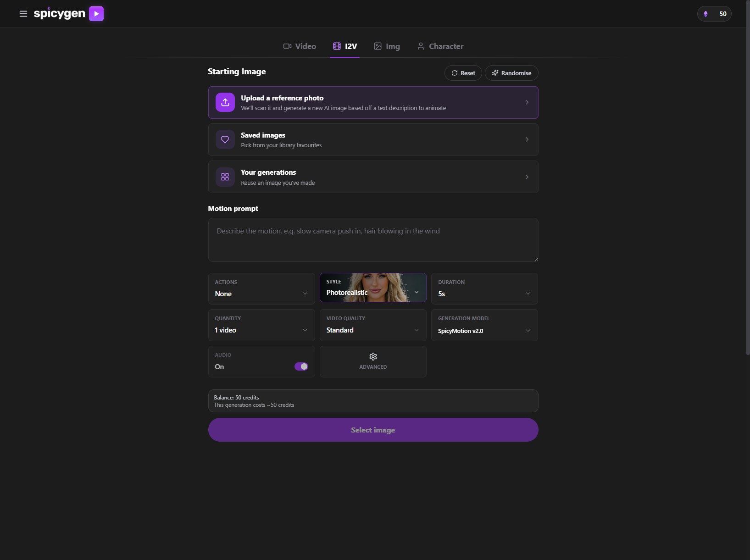Expand Upload a reference photo chevron

pos(527,102)
